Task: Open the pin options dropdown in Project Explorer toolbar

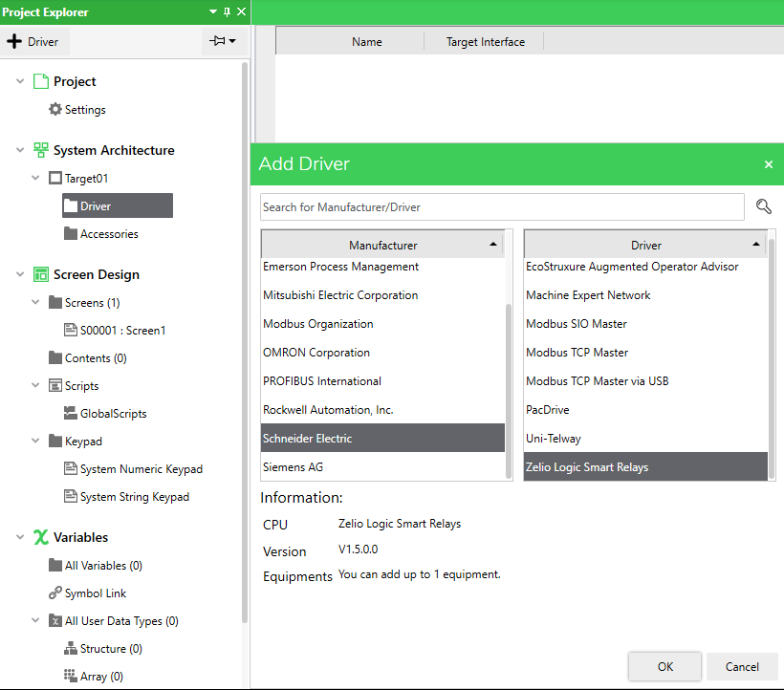Action: pos(223,41)
